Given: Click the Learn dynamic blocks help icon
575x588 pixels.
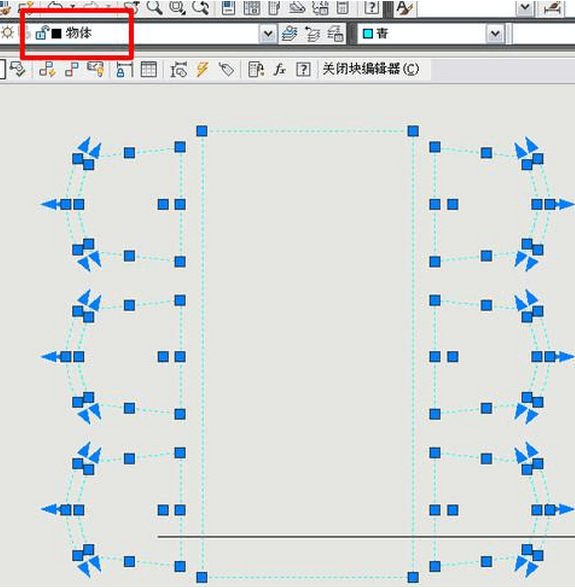Looking at the screenshot, I should point(303,70).
